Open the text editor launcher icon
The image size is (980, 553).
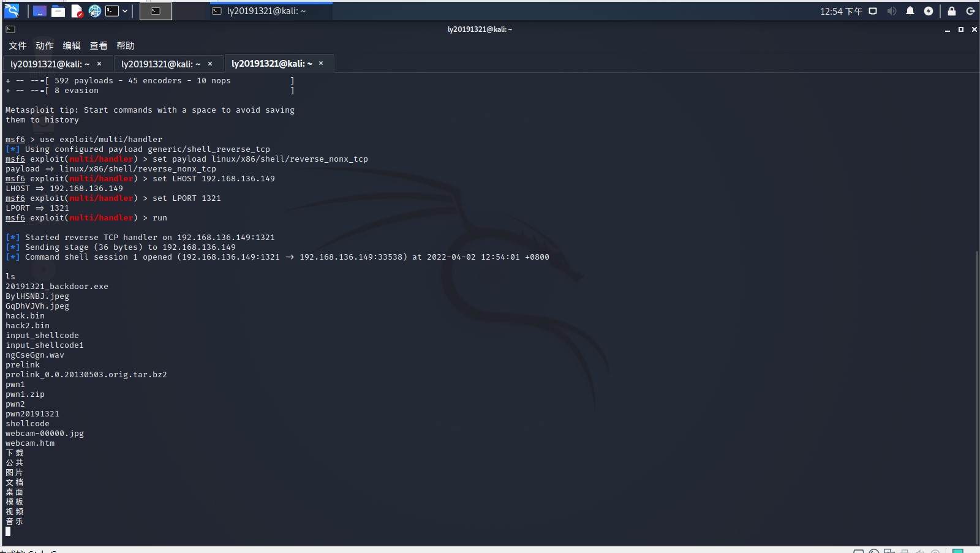click(x=77, y=11)
